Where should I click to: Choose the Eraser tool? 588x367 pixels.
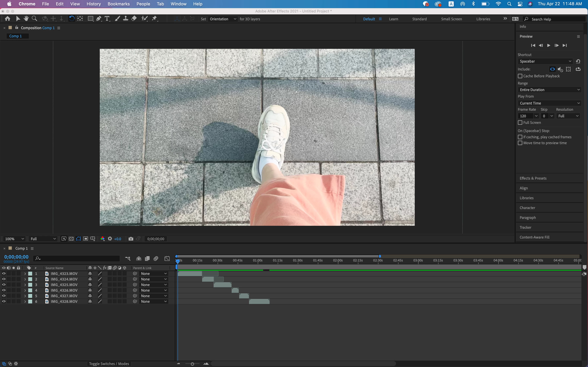134,19
